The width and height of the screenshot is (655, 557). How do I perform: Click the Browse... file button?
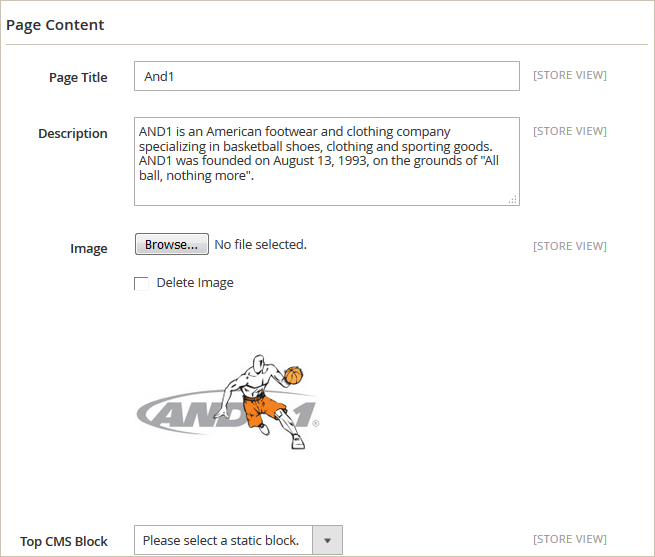coord(172,244)
